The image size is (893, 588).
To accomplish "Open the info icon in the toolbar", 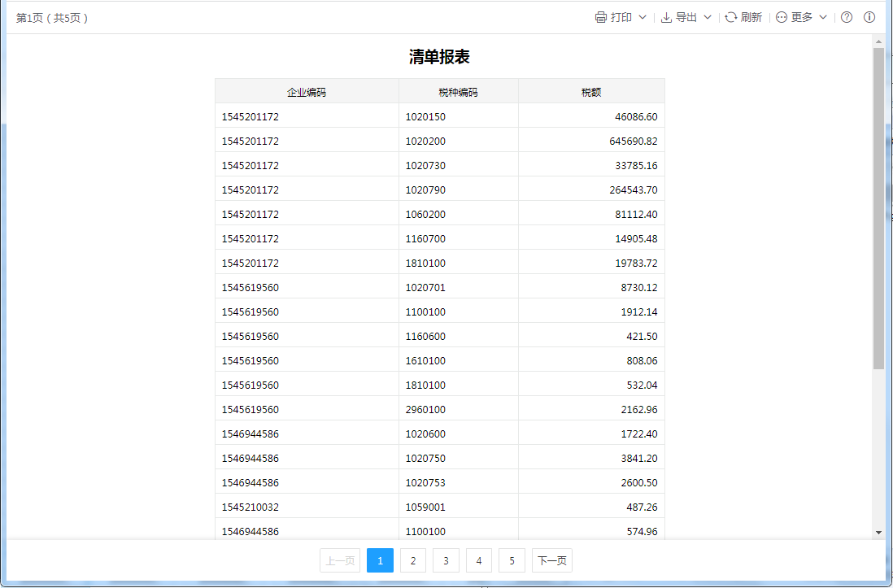I will [869, 17].
